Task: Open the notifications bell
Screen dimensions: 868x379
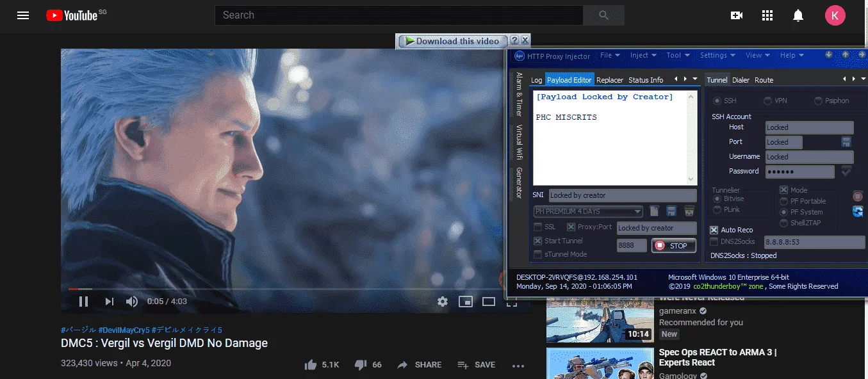Action: [x=798, y=15]
